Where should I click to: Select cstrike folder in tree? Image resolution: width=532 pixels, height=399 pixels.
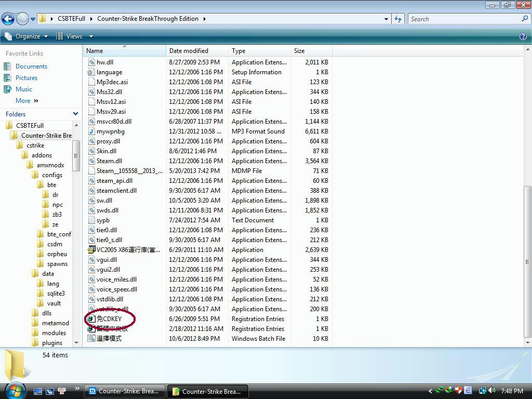(x=35, y=145)
